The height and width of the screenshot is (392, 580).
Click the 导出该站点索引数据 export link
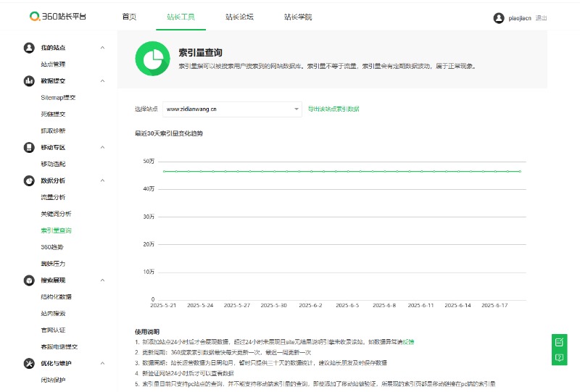[x=333, y=109]
